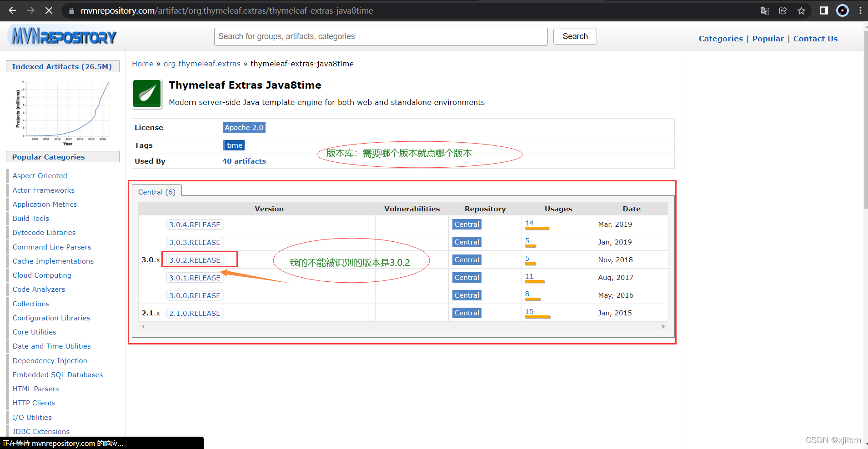Open Indexed Artifacts (26.5M) link

62,66
